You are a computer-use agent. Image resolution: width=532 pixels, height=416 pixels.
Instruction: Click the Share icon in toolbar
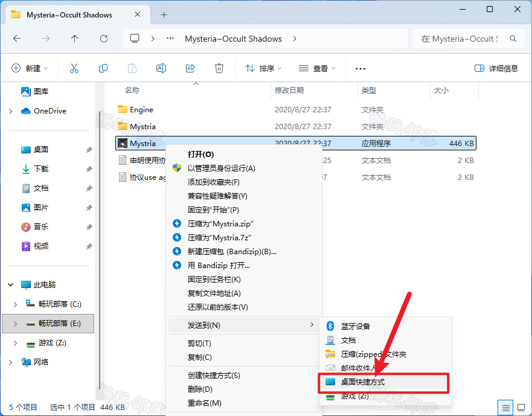190,68
